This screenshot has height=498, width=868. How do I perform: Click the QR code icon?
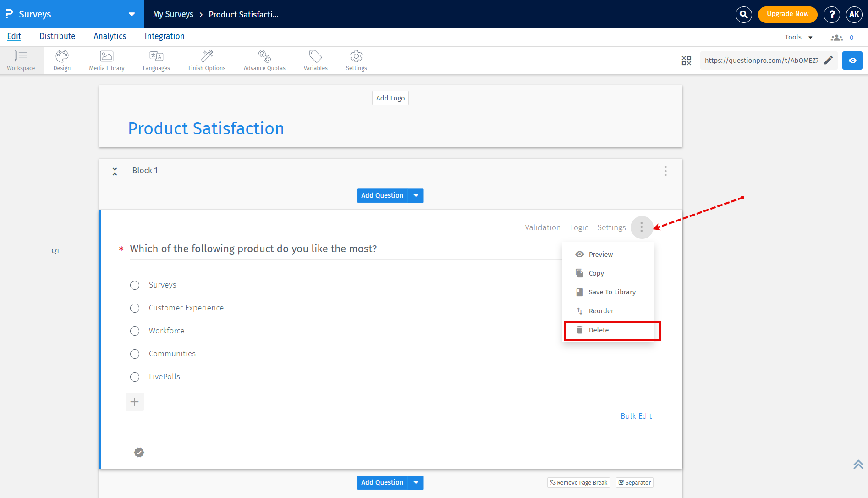(686, 61)
